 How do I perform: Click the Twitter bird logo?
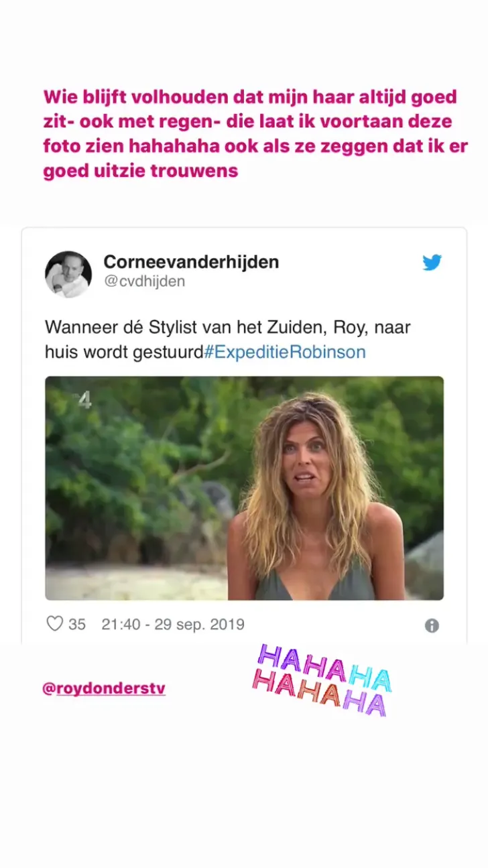[432, 262]
